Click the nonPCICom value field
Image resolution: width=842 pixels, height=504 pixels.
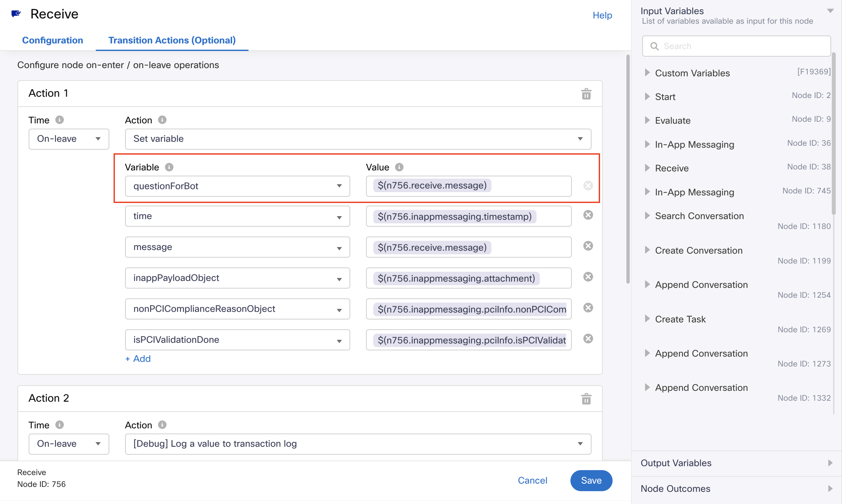[469, 309]
